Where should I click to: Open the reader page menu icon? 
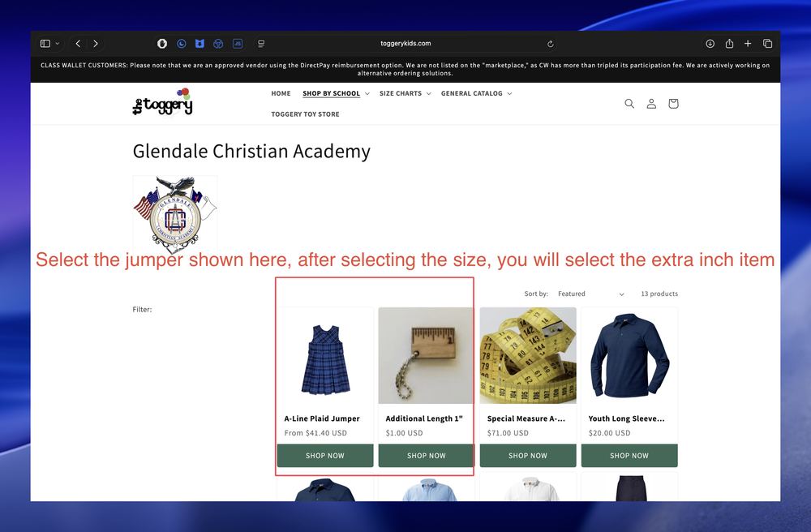pyautogui.click(x=261, y=44)
